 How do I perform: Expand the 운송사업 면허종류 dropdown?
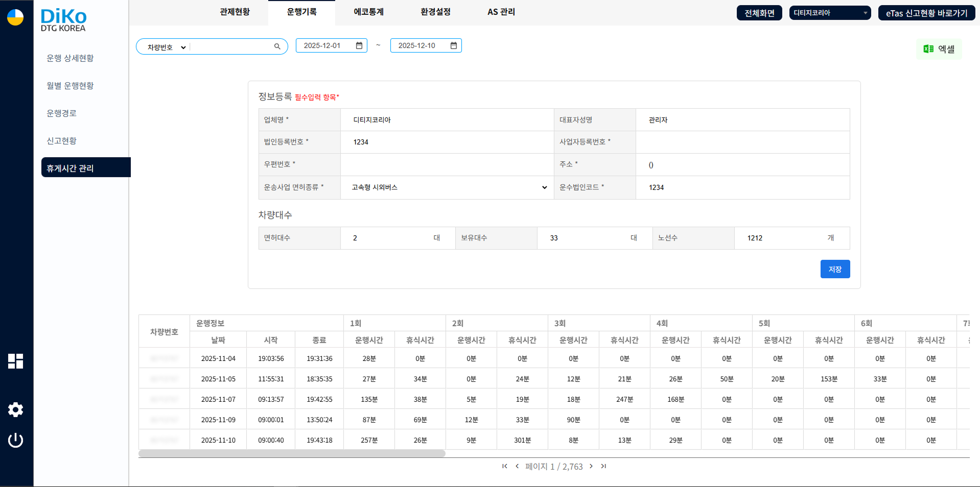447,187
